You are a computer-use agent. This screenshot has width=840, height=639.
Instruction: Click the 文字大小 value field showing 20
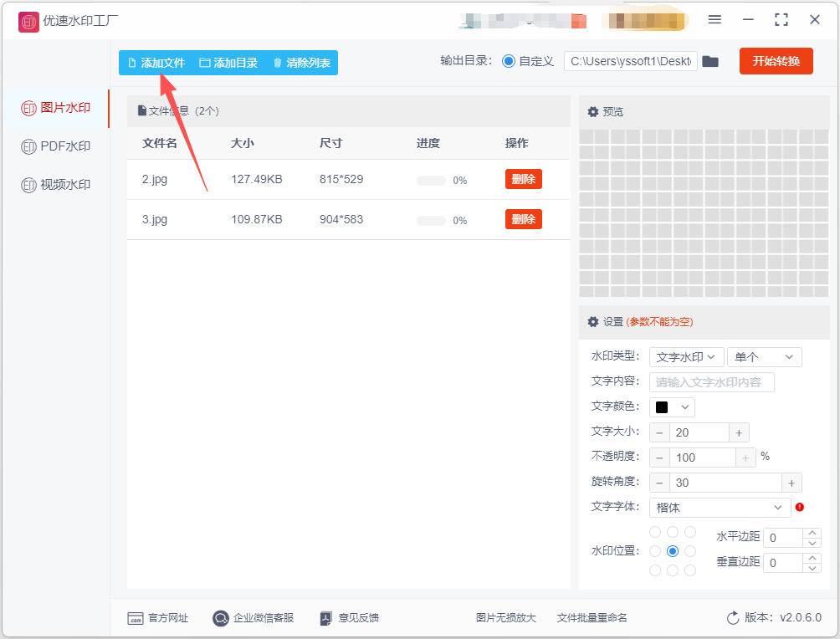click(699, 432)
